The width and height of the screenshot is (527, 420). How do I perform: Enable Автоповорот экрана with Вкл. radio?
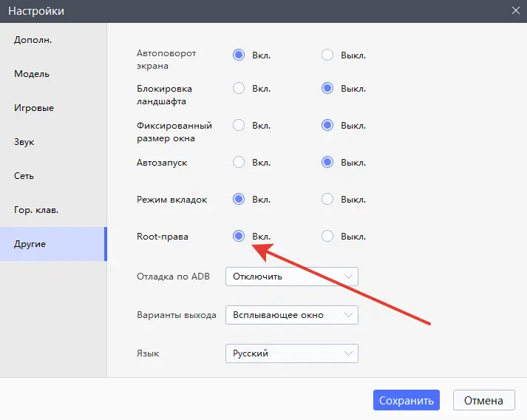(239, 55)
